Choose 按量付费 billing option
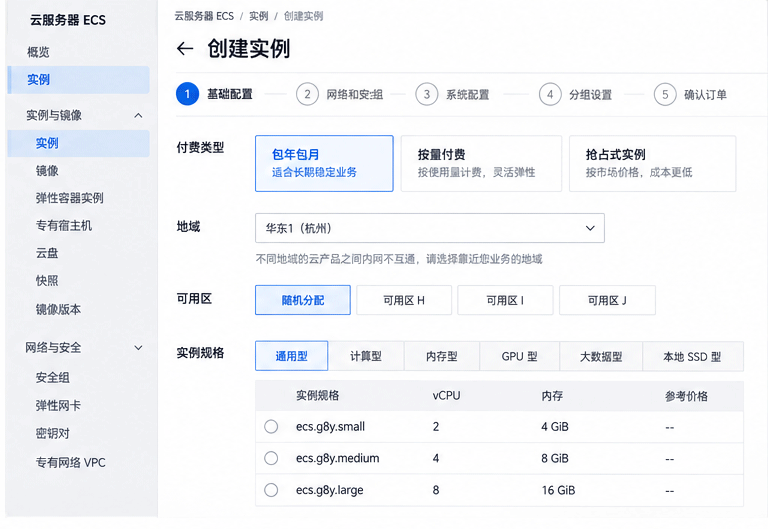The width and height of the screenshot is (768, 529). click(x=481, y=163)
